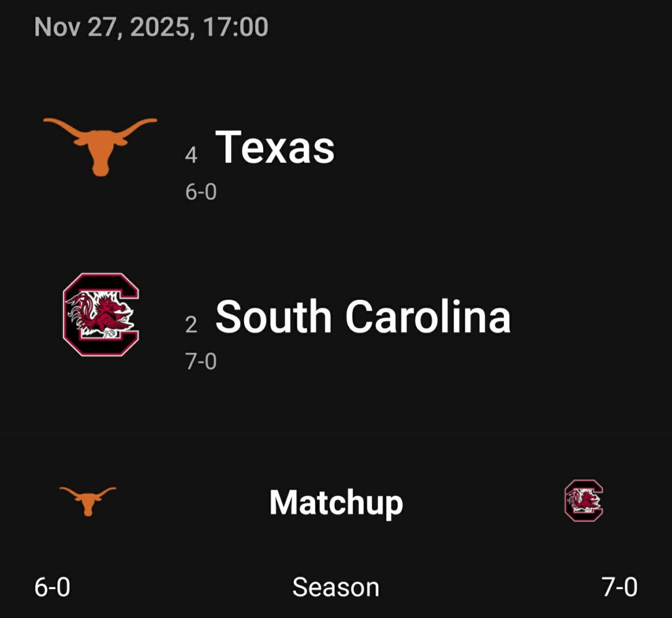Tap the large South Carolina Gamecocks logo
The width and height of the screenshot is (672, 618).
pos(100,314)
